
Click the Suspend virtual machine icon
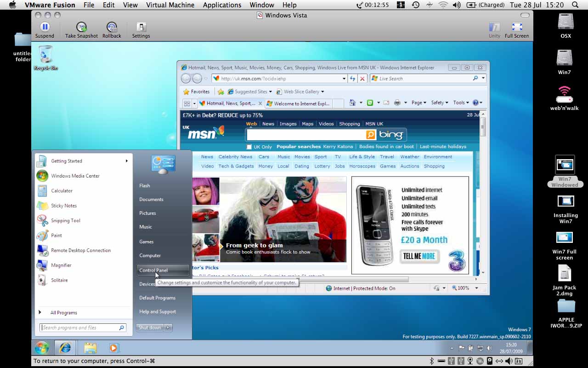pyautogui.click(x=45, y=27)
